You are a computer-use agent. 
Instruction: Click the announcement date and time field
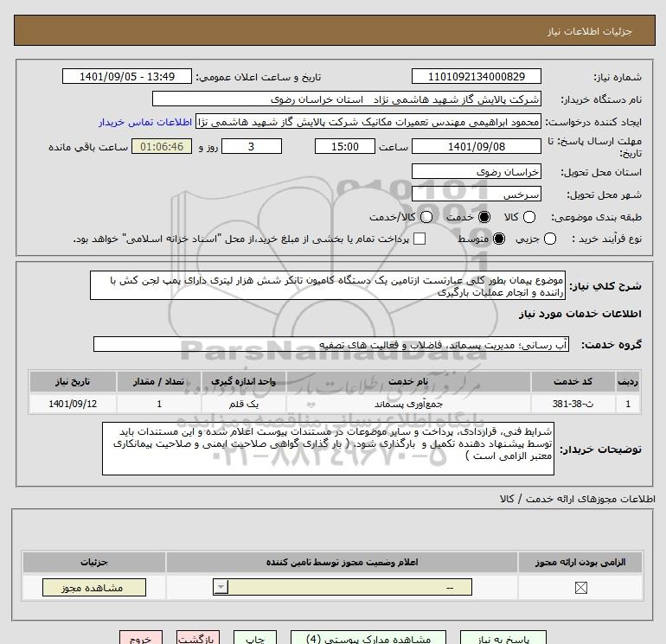tap(127, 76)
